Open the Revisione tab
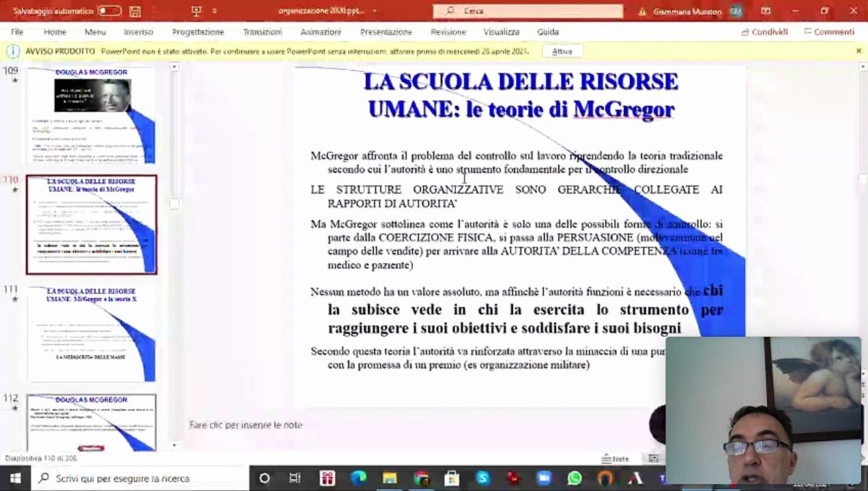Image resolution: width=868 pixels, height=491 pixels. (x=448, y=32)
